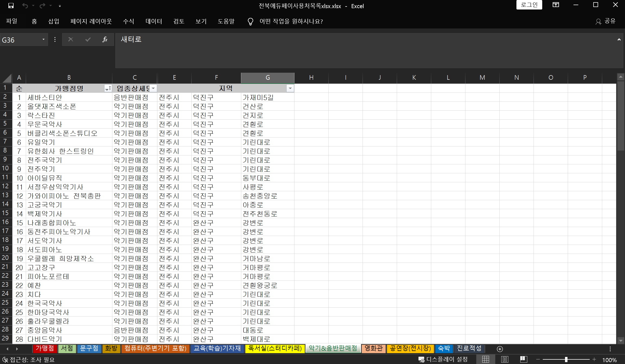
Task: Switch to Page Layout view
Action: (x=505, y=359)
